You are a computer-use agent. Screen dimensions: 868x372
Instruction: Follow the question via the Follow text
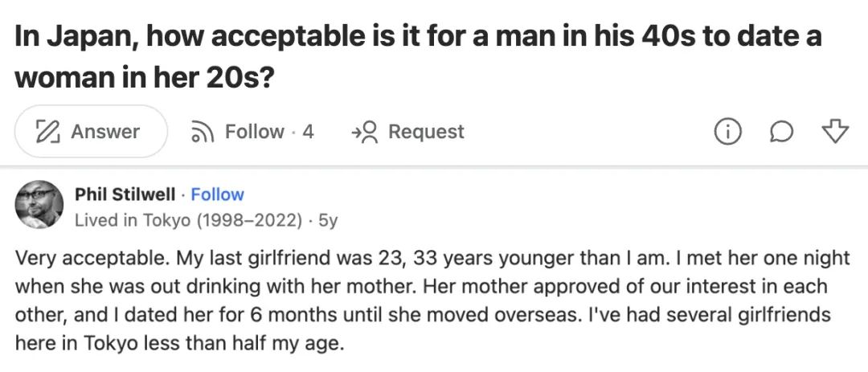(x=254, y=132)
